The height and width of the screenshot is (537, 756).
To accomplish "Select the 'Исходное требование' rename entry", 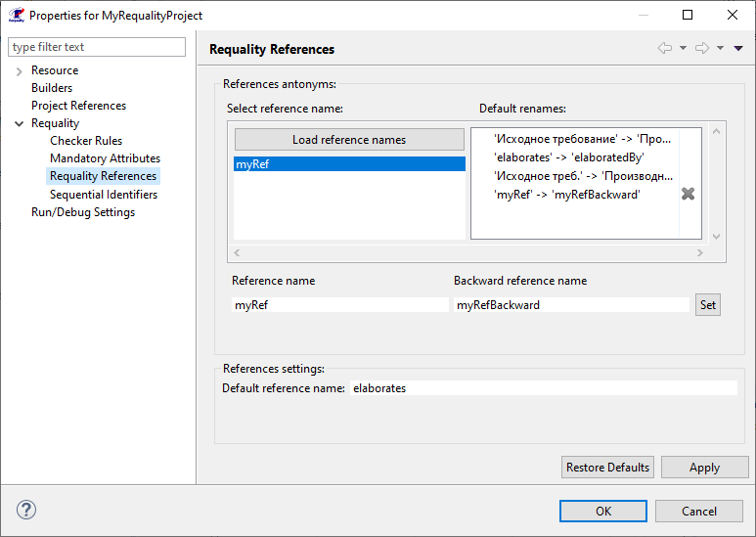I will [x=583, y=139].
